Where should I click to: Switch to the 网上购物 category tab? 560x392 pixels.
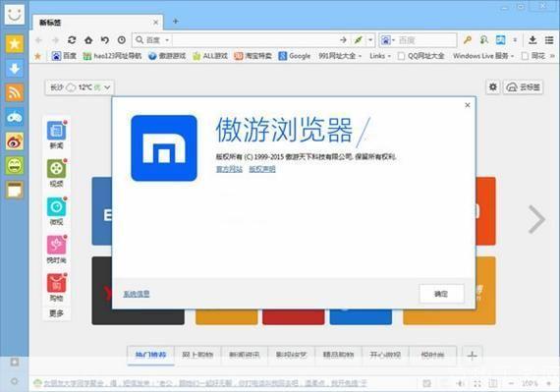coord(197,355)
